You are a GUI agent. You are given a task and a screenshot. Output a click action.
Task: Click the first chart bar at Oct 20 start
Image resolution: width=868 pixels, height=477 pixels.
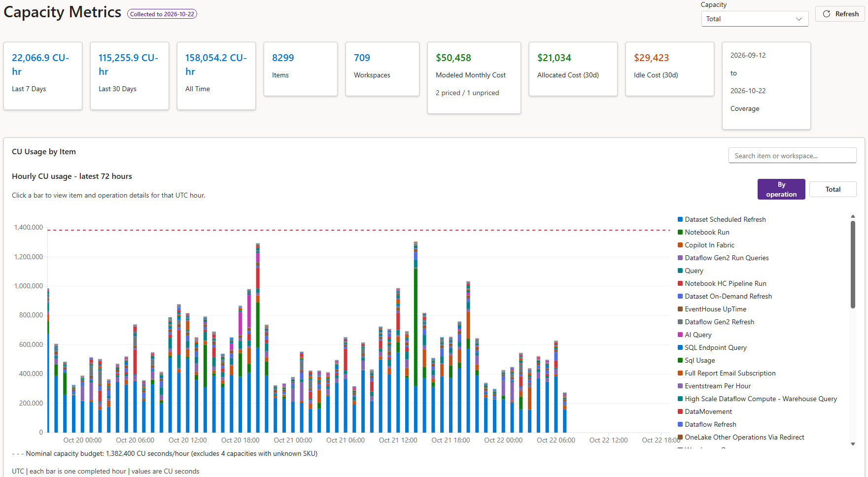pyautogui.click(x=48, y=360)
